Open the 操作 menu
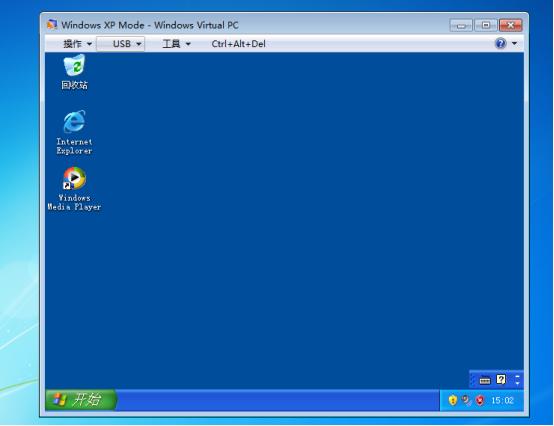The image size is (554, 426). 77,44
